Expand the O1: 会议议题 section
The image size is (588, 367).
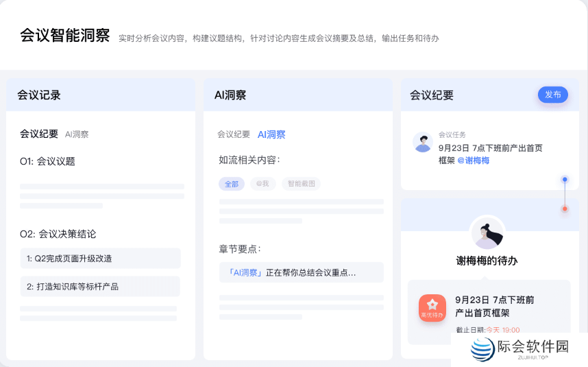point(47,161)
